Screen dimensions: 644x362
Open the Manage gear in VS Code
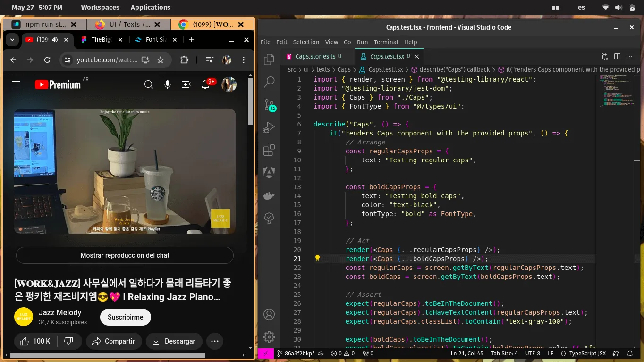(x=269, y=337)
